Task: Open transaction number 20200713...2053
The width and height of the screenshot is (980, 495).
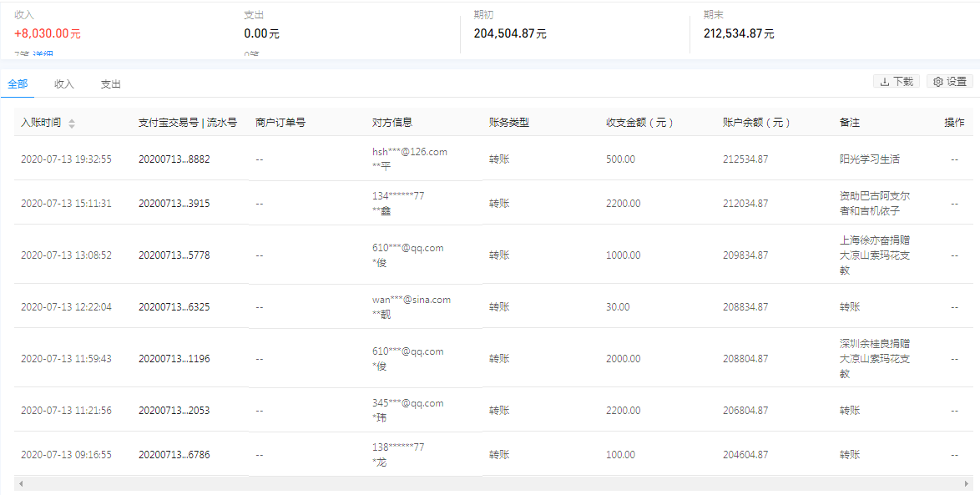Action: 174,411
